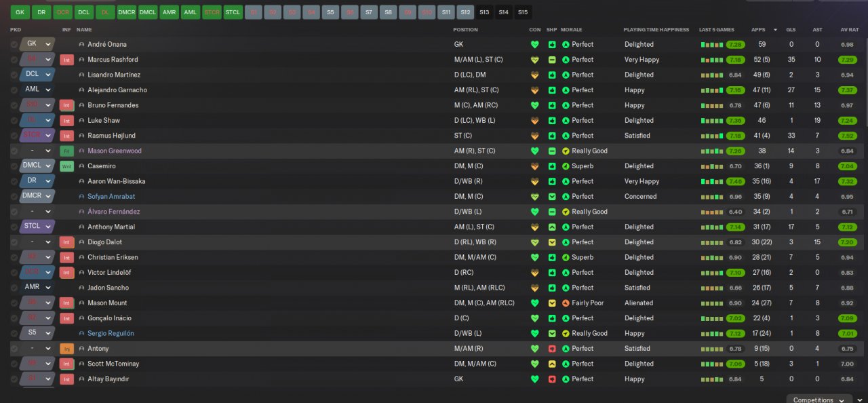Click Rashford's last 5 games form bars
The width and height of the screenshot is (868, 403).
tap(711, 60)
